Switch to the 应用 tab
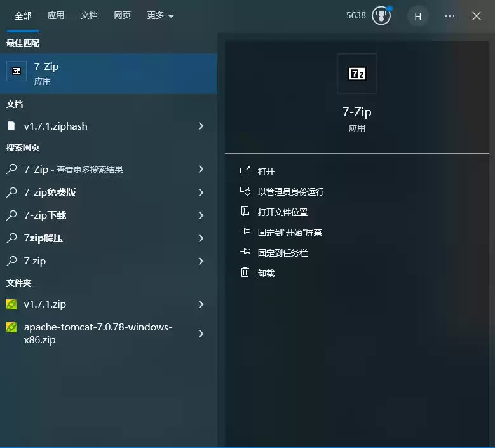The width and height of the screenshot is (495, 448). click(x=55, y=15)
